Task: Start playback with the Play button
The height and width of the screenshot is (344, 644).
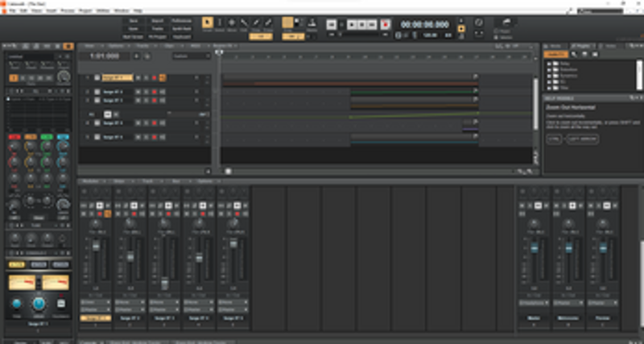Action: [x=352, y=25]
